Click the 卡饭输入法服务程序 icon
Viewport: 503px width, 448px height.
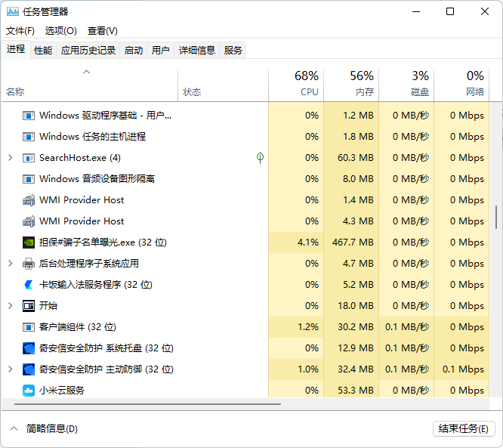pos(29,285)
